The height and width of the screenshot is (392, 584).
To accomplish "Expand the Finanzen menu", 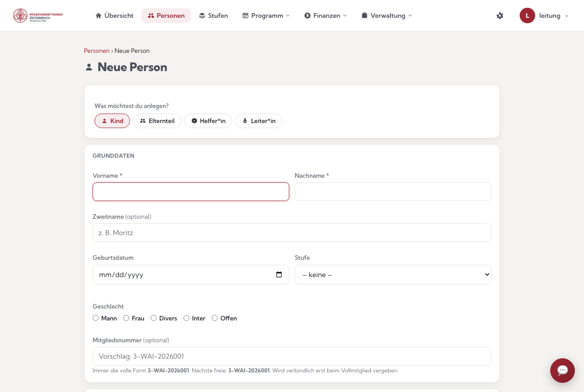I will (x=326, y=15).
